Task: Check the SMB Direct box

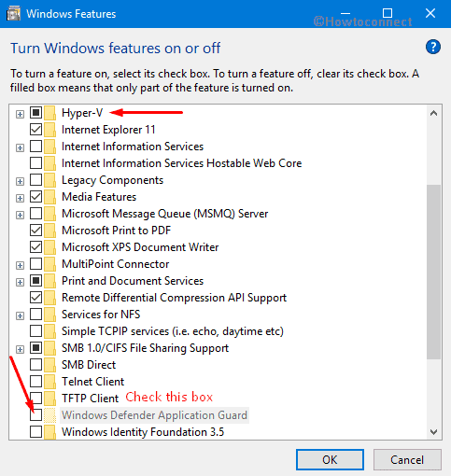Action: click(35, 364)
